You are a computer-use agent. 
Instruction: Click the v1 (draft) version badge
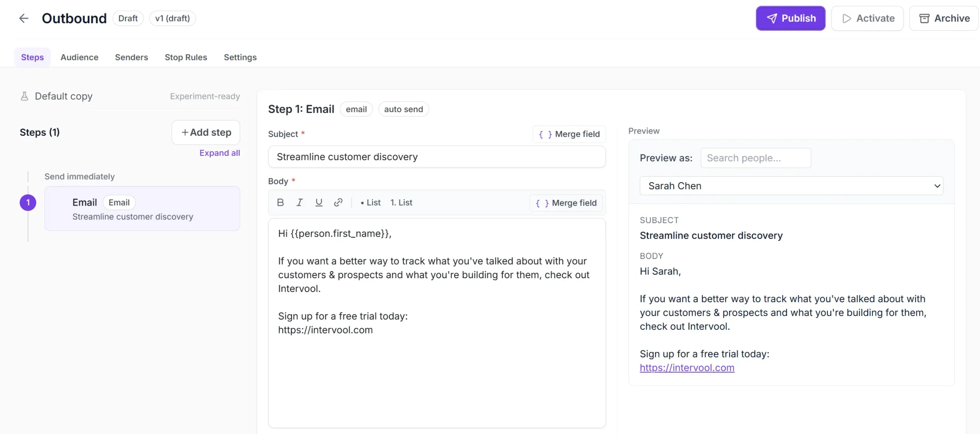click(x=172, y=18)
